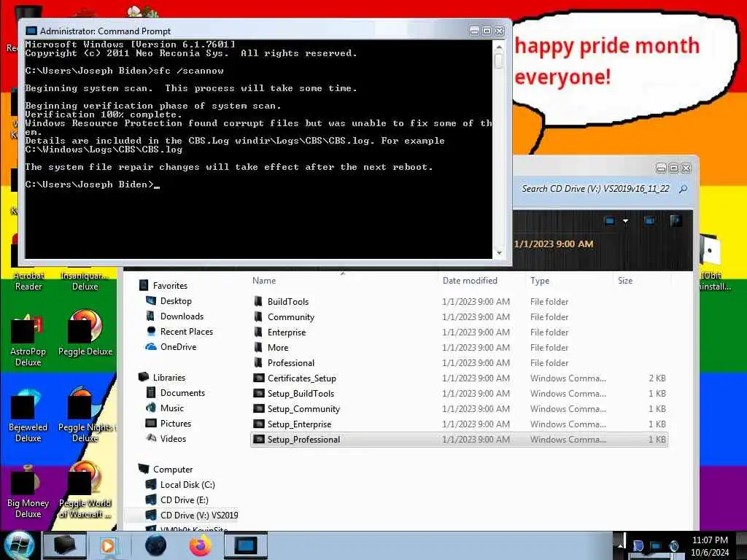
Task: Select the Setup_Community file
Action: click(459, 408)
